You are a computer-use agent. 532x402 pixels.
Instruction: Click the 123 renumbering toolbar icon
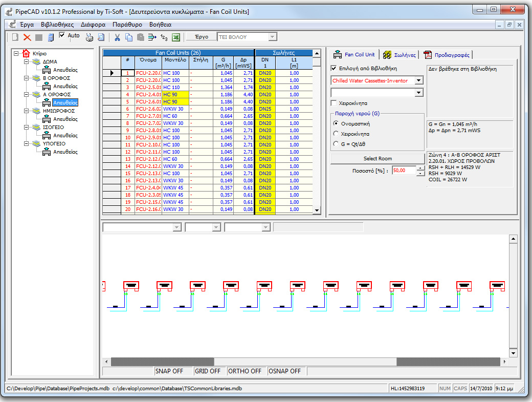164,36
